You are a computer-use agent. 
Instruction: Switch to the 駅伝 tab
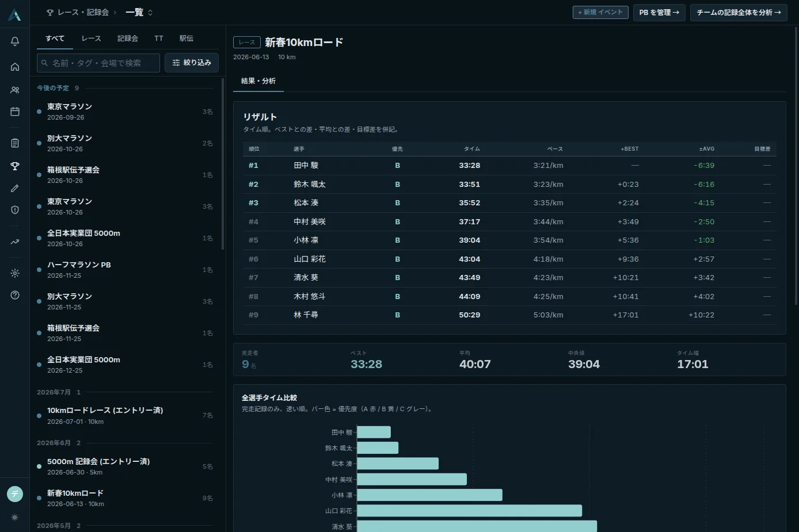[x=187, y=39]
